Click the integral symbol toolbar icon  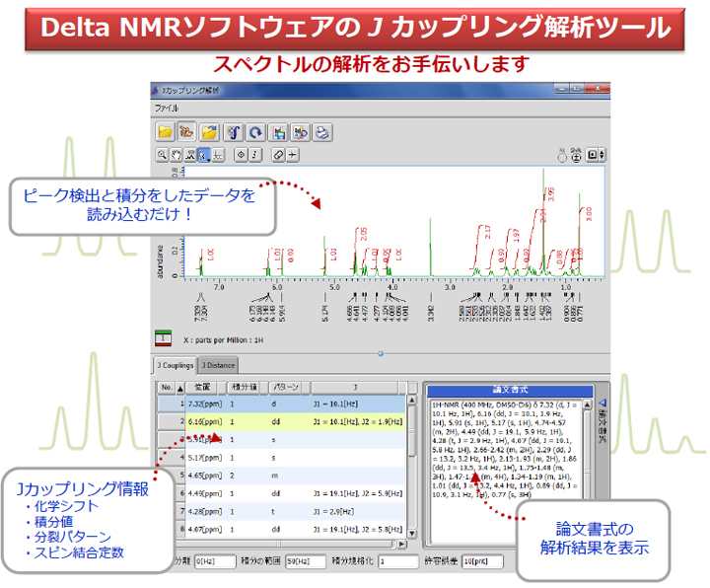(233, 132)
